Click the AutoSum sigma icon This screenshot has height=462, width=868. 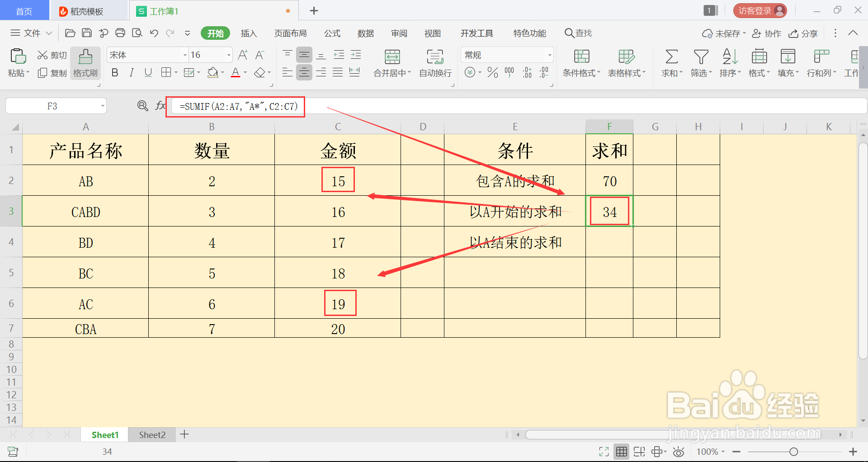pos(672,57)
